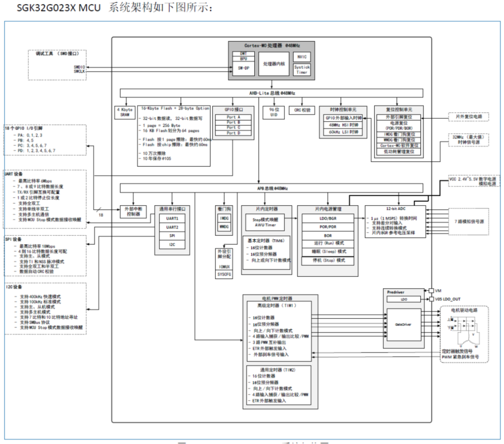Click the '基本定时器 (TIM6)' heading
504x444 pixels.
click(266, 240)
